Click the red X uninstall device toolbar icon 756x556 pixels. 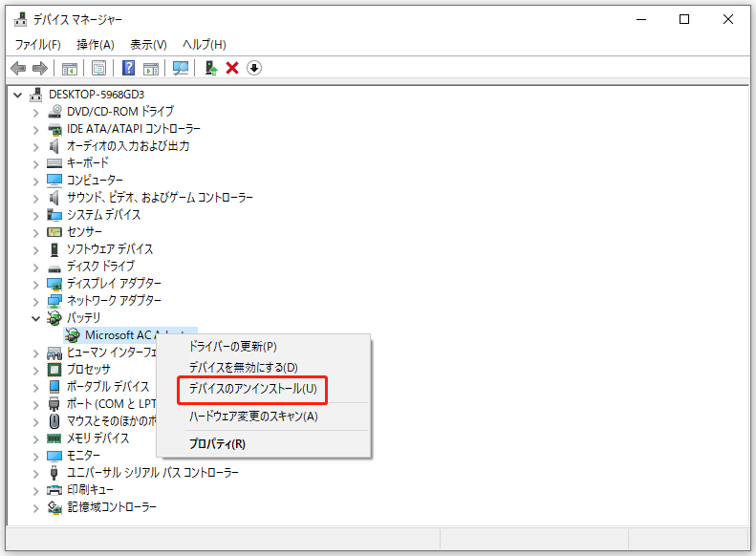(x=232, y=68)
